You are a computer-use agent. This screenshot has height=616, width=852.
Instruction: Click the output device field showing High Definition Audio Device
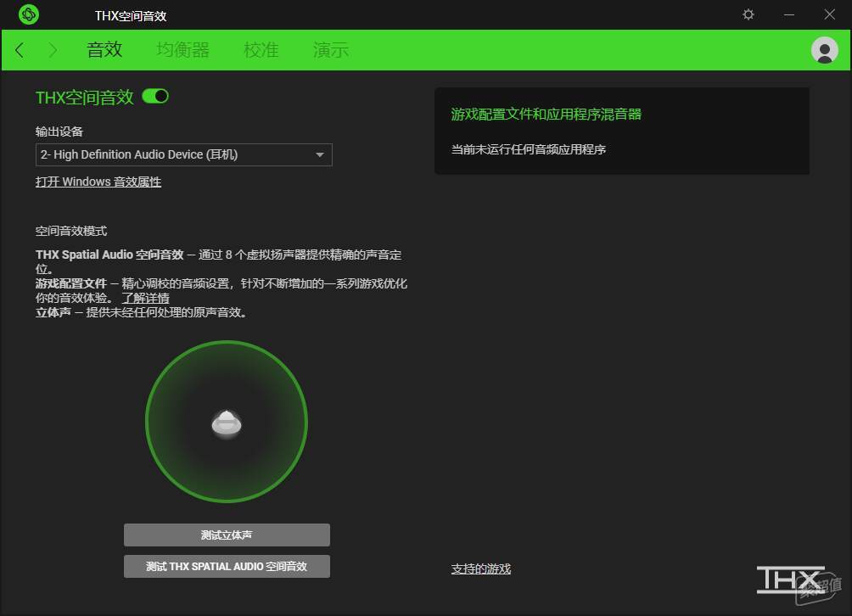[x=183, y=154]
